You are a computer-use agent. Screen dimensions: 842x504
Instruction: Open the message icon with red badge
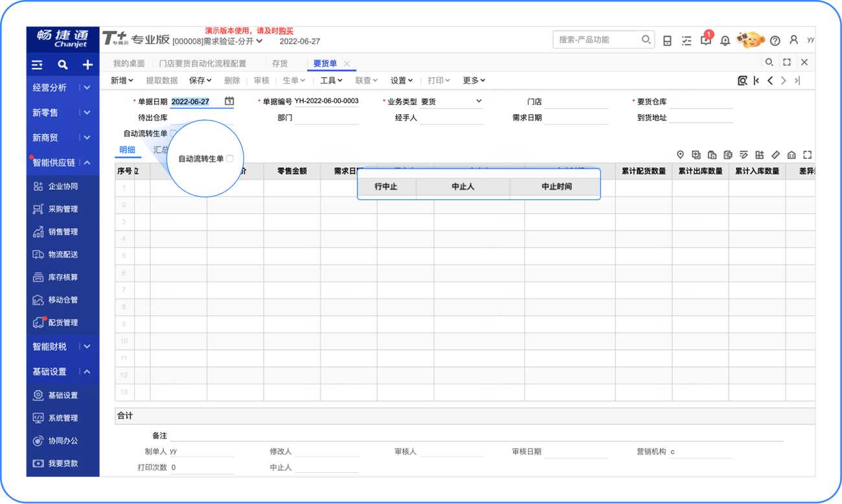(705, 40)
